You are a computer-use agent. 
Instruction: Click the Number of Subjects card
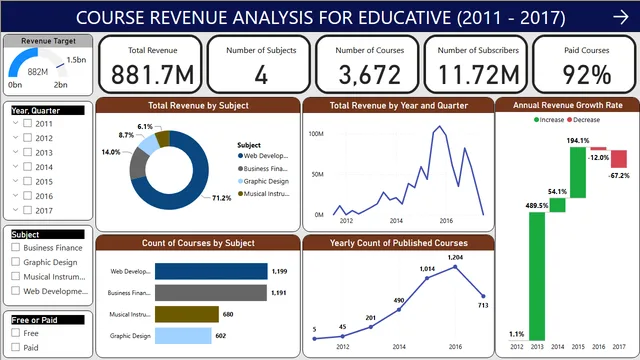pyautogui.click(x=259, y=64)
